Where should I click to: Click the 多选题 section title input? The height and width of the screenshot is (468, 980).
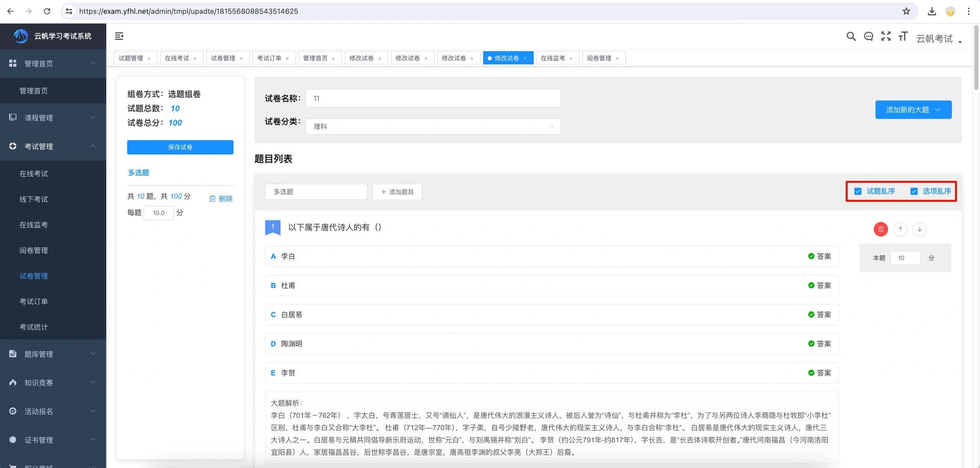(x=316, y=192)
